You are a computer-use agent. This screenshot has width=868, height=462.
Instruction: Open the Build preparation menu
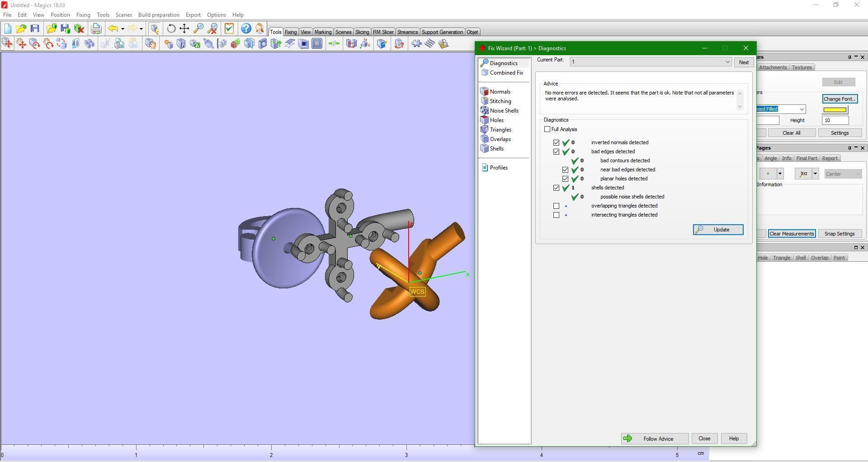(x=159, y=14)
